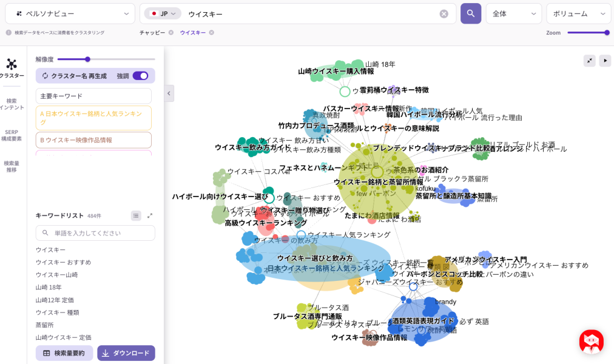Switch to the 検索インテント tab

pyautogui.click(x=12, y=104)
